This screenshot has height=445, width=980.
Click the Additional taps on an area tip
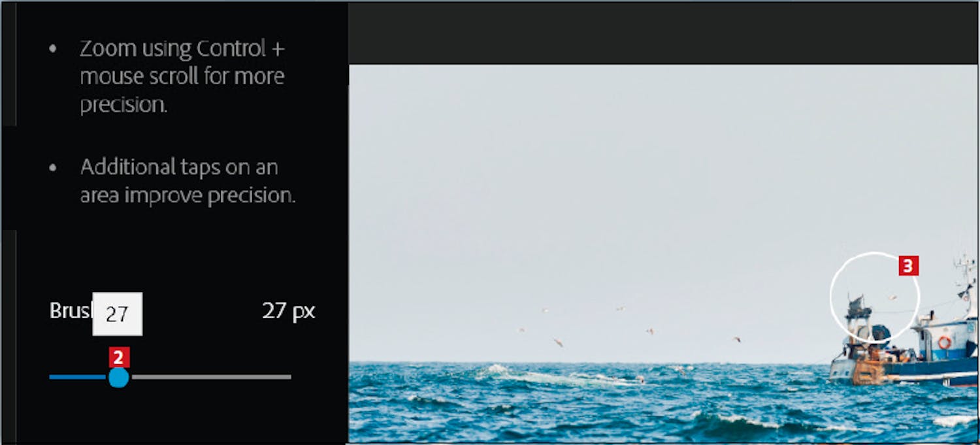[188, 181]
